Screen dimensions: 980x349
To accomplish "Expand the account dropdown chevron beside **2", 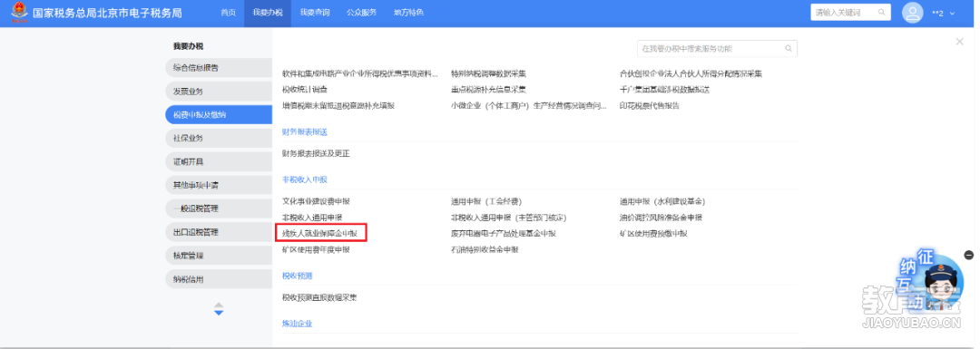I will (953, 13).
